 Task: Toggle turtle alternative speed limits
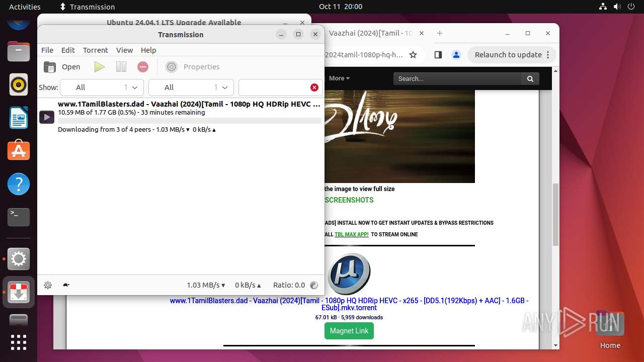(x=66, y=285)
